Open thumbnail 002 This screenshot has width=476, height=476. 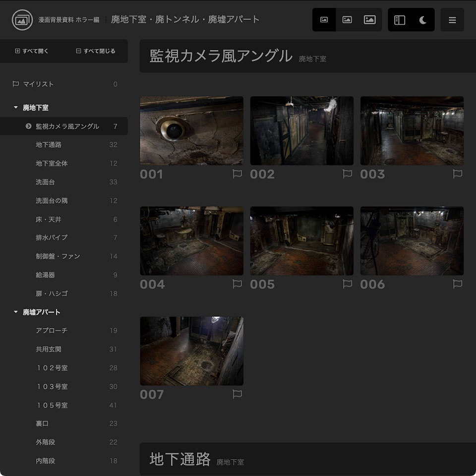301,130
